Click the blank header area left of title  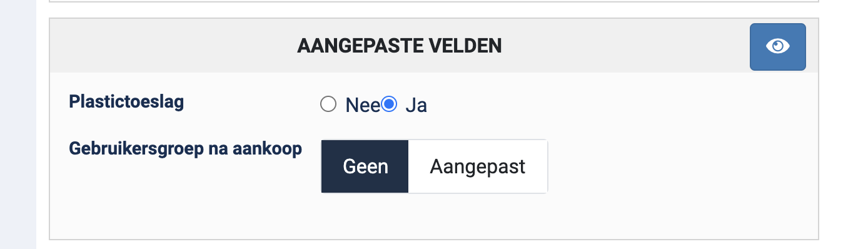173,46
